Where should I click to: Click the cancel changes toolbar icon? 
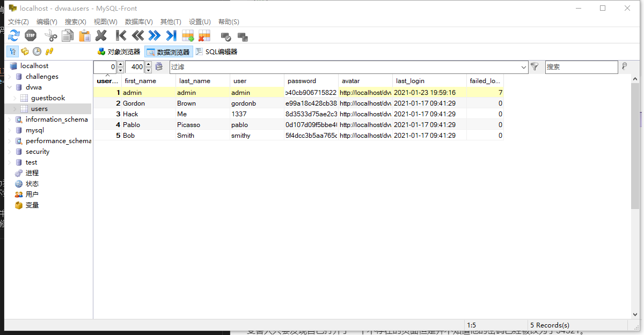pyautogui.click(x=243, y=36)
